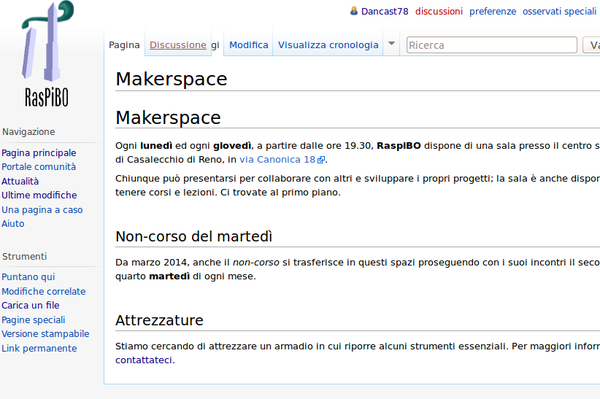Open the more actions dropdown arrow
This screenshot has width=600, height=399.
tap(391, 44)
